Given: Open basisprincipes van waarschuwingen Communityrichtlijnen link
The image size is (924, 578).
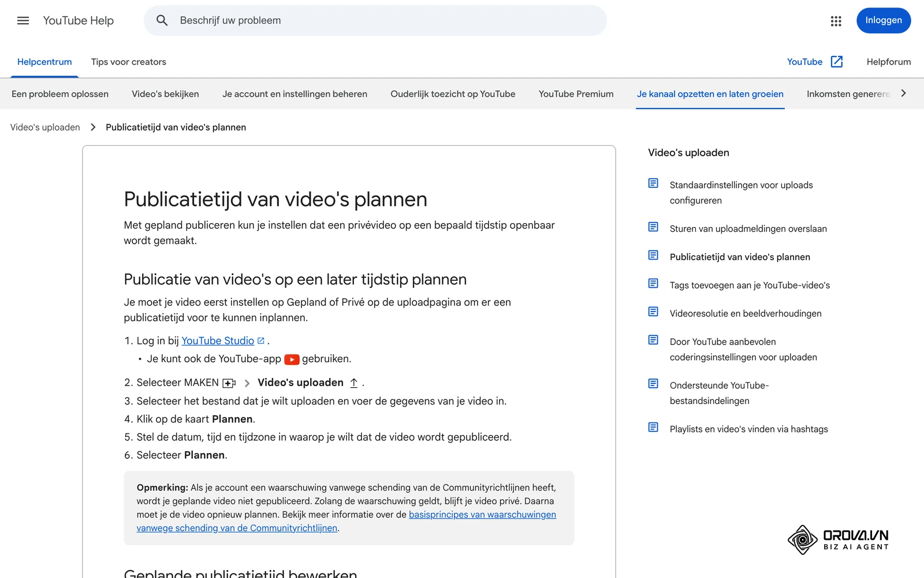Looking at the screenshot, I should click(346, 521).
